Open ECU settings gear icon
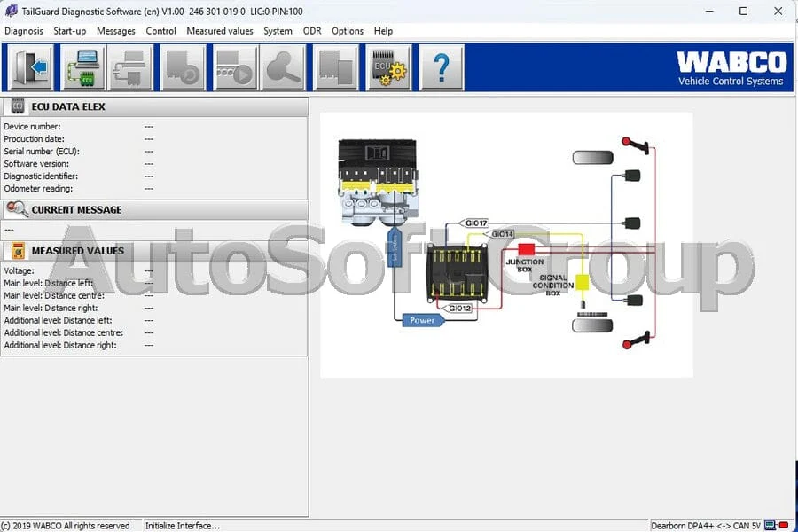Screen dimensions: 798x532 pos(389,67)
